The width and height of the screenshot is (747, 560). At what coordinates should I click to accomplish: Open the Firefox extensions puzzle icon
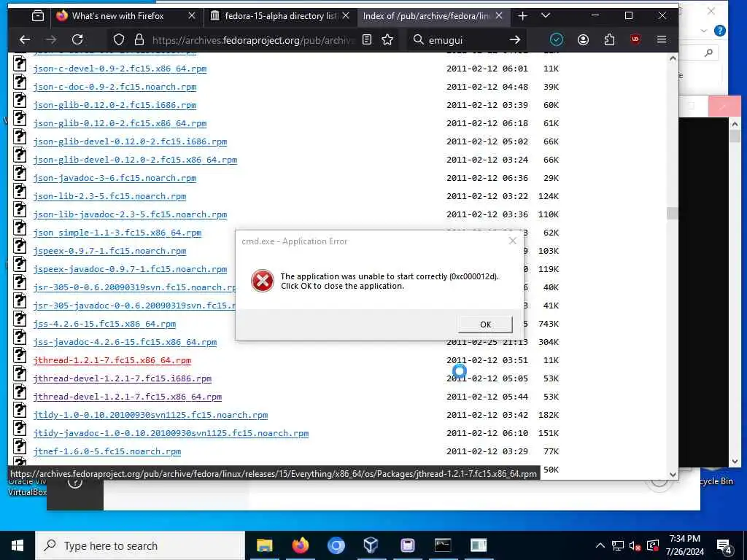(609, 39)
